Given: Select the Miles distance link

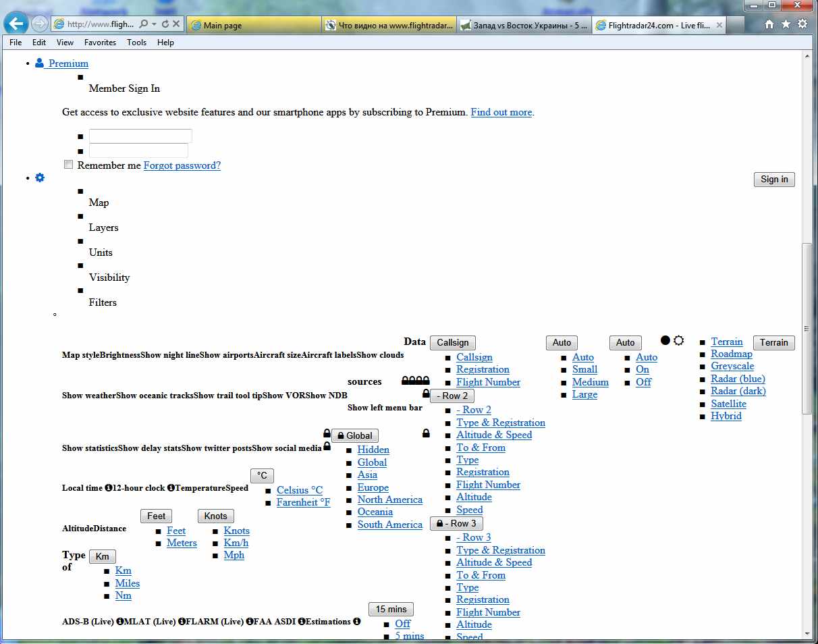Looking at the screenshot, I should tap(128, 583).
